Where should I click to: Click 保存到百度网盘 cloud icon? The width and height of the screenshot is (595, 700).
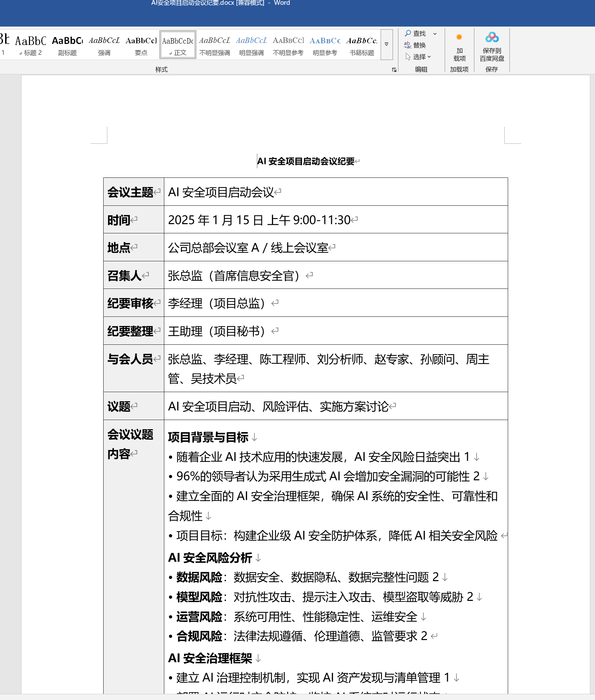pyautogui.click(x=492, y=37)
